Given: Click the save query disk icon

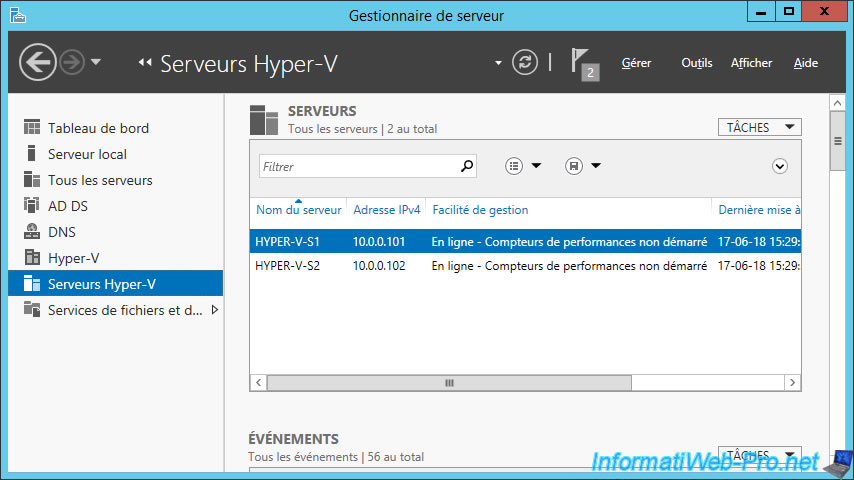Looking at the screenshot, I should coord(574,166).
